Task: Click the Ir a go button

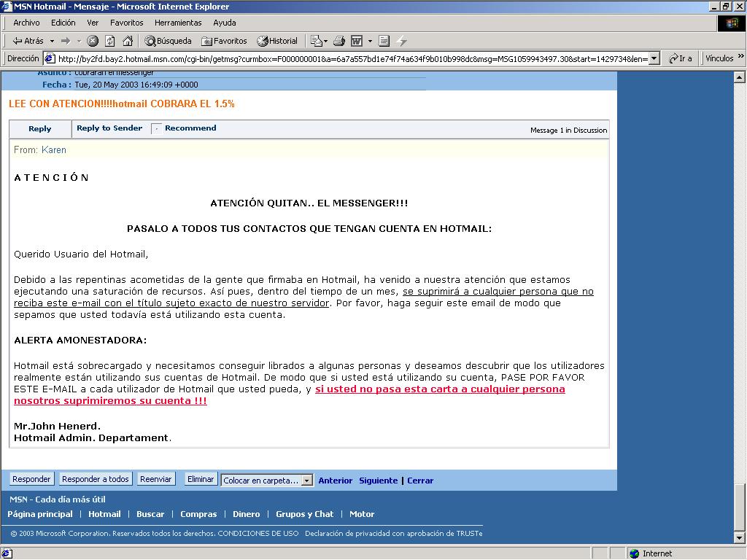Action: 681,58
